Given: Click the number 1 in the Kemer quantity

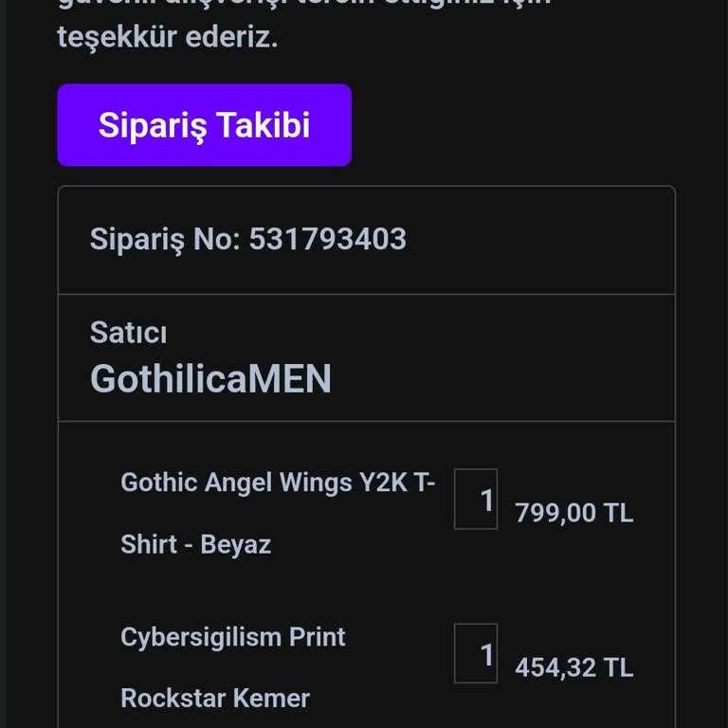Looking at the screenshot, I should coord(486,655).
